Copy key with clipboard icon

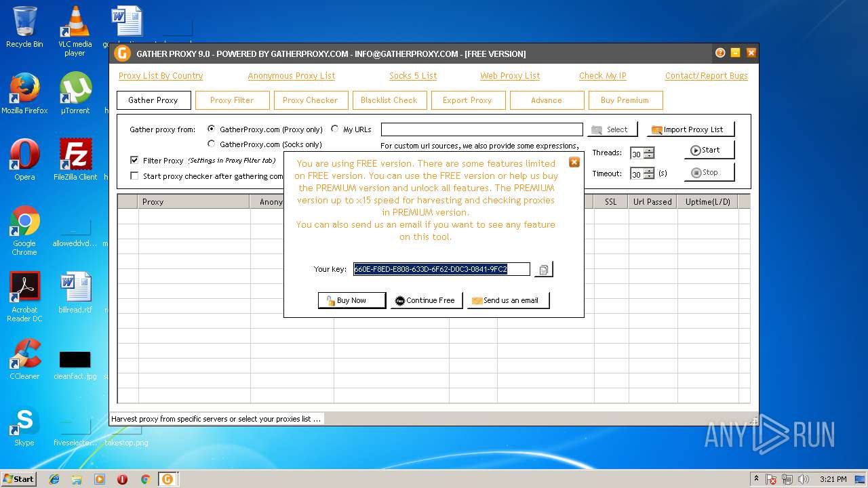(544, 270)
